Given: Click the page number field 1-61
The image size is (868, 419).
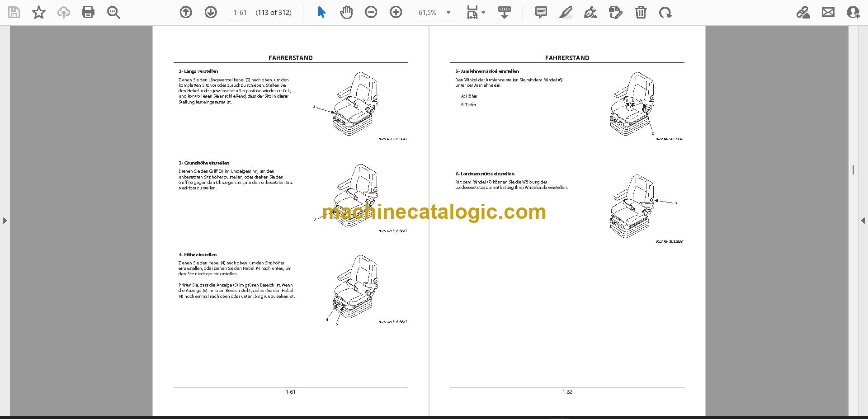Looking at the screenshot, I should (240, 13).
